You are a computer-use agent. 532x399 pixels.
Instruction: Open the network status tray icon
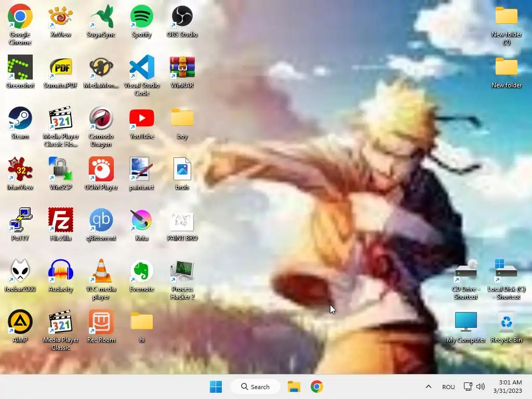pos(468,387)
